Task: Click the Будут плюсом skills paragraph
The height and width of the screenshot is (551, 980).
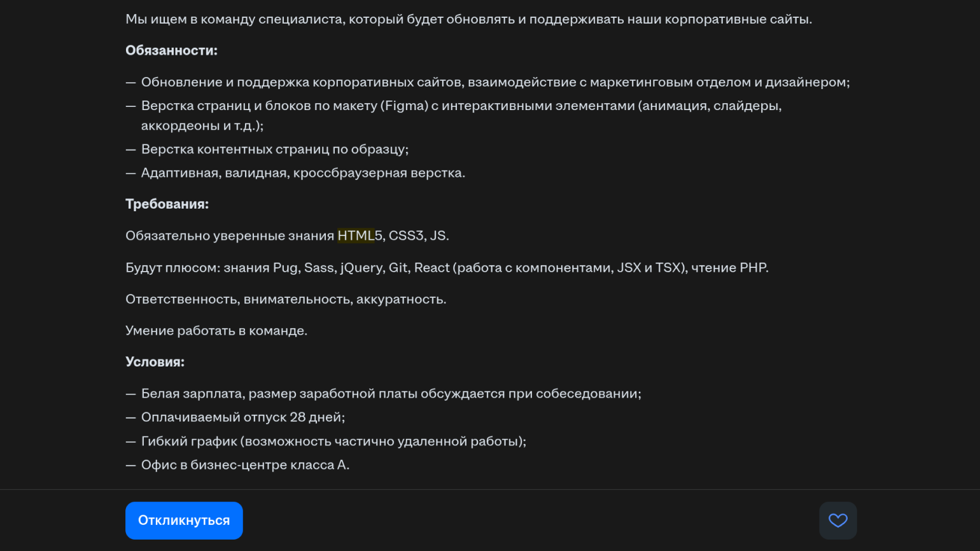Action: coord(447,268)
